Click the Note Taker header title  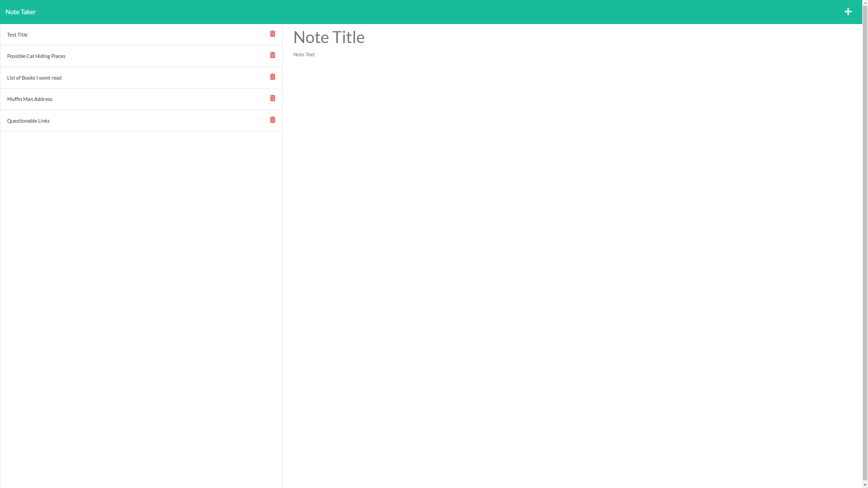pos(21,12)
